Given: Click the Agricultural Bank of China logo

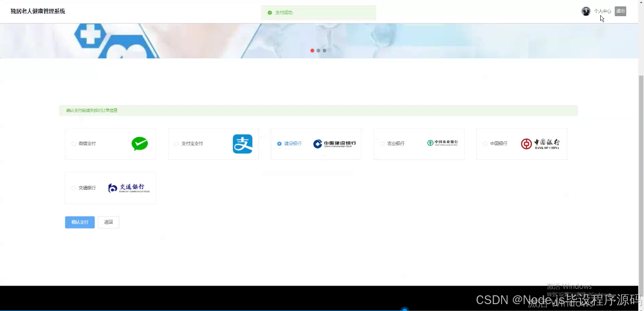Looking at the screenshot, I should [x=443, y=143].
